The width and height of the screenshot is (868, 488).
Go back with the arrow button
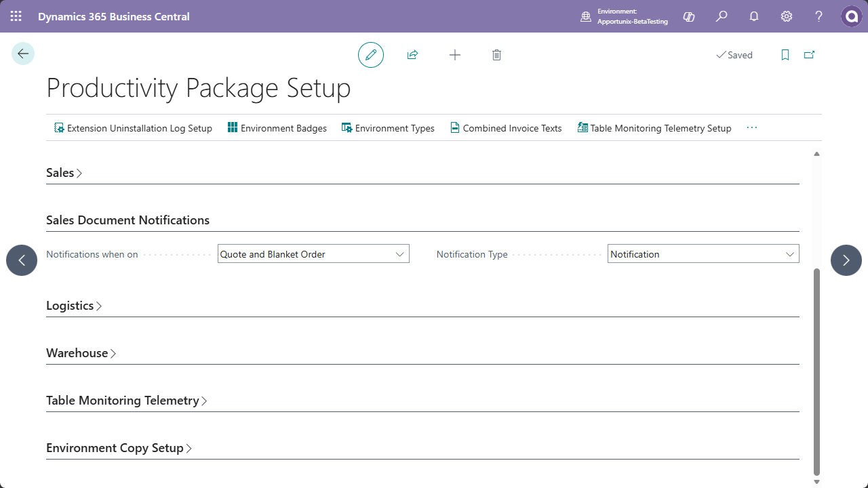pyautogui.click(x=23, y=54)
